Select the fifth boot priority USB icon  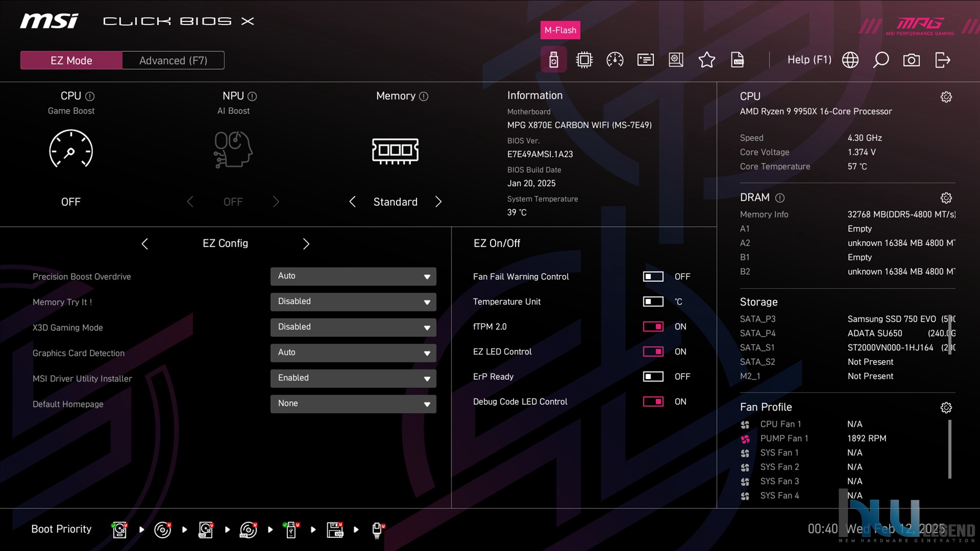coord(291,529)
